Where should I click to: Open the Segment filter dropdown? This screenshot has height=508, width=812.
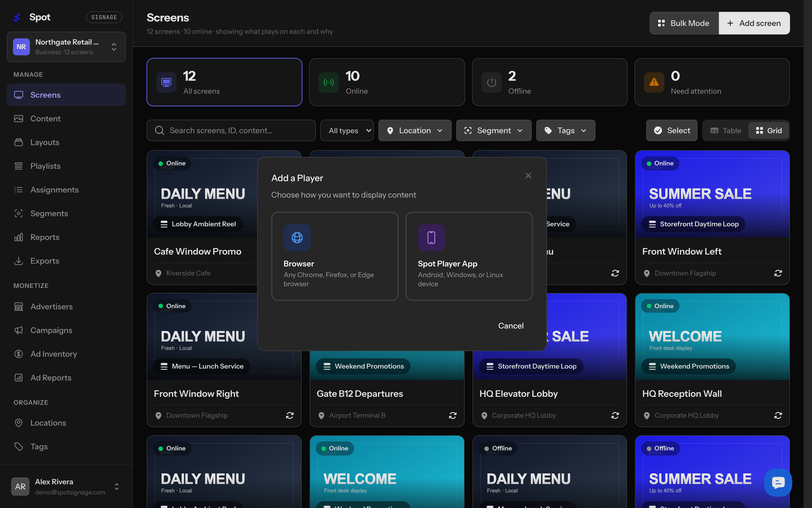click(x=494, y=130)
